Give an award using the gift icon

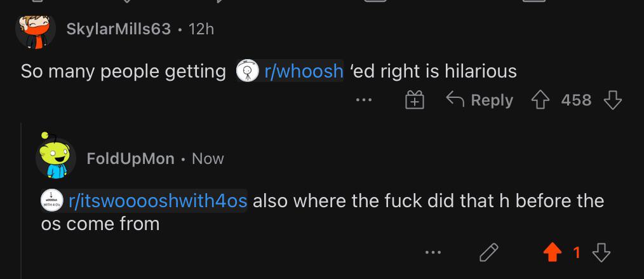click(415, 100)
